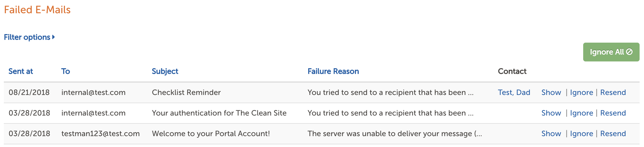The width and height of the screenshot is (644, 147).
Task: Select the testman123@test.com recipient cell
Action: point(100,134)
